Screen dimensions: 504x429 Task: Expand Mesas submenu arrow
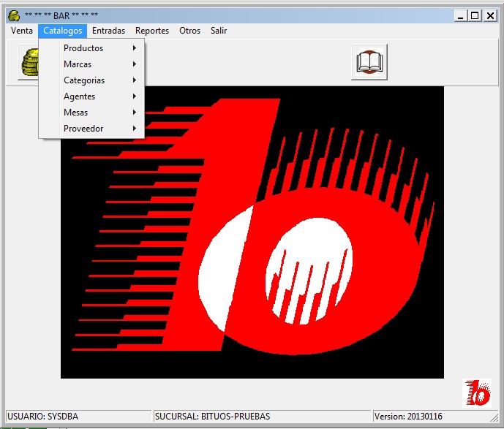tap(135, 113)
